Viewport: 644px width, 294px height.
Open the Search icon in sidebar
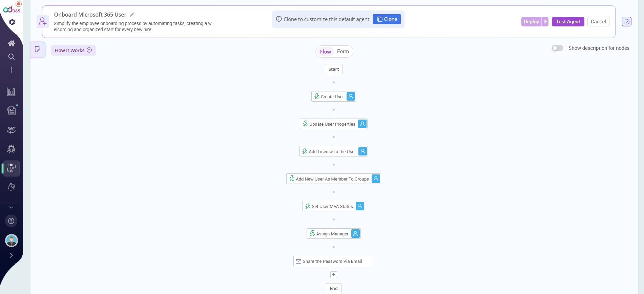(11, 57)
